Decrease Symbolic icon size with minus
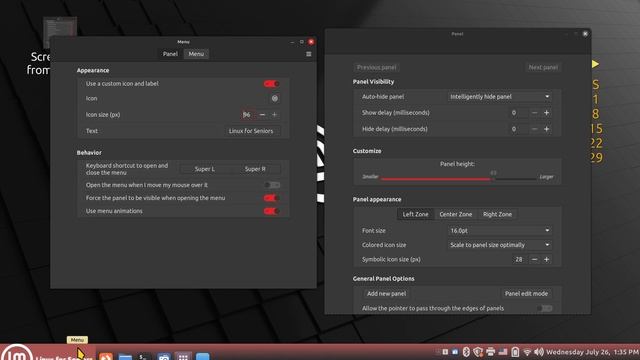This screenshot has width=640, height=360. 534,259
